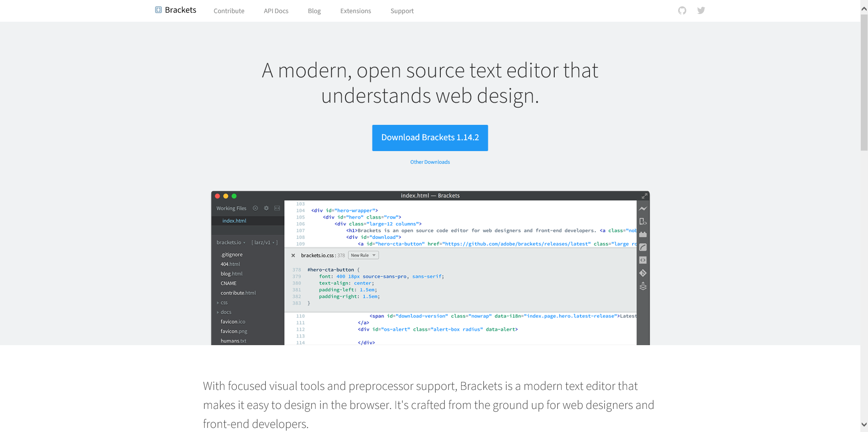Click the Live Preview lightning bolt icon
The width and height of the screenshot is (868, 432).
click(x=643, y=209)
